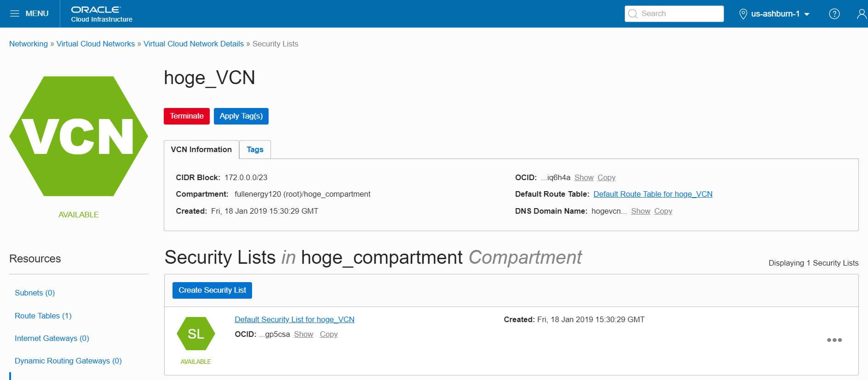The image size is (868, 380).
Task: Click the red Terminate button
Action: click(187, 116)
